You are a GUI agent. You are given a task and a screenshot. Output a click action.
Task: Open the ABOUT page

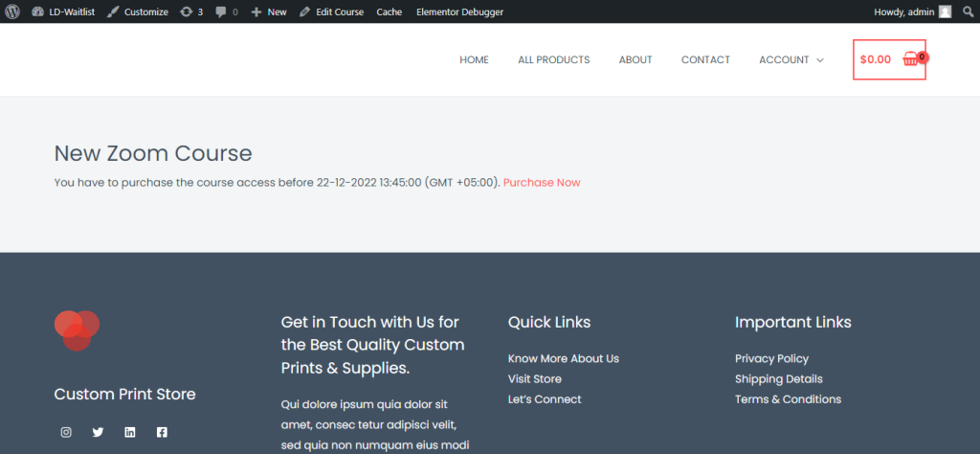point(635,60)
